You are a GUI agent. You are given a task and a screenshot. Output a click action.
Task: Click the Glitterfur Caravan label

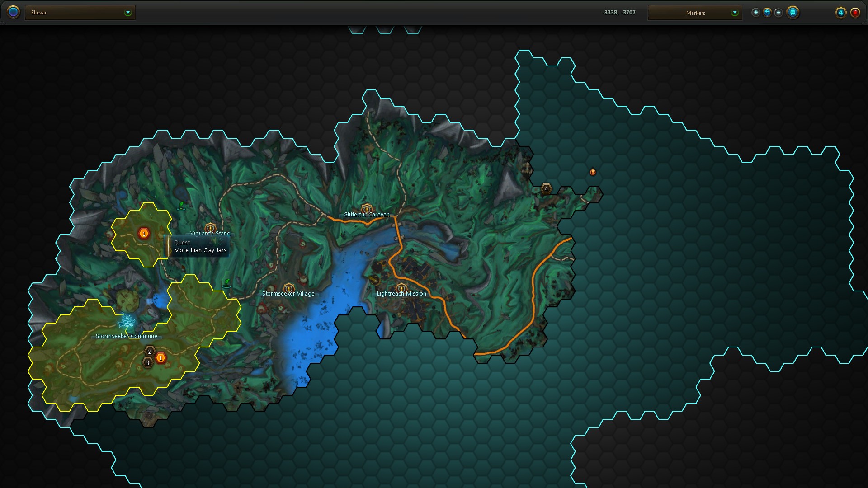pyautogui.click(x=367, y=215)
